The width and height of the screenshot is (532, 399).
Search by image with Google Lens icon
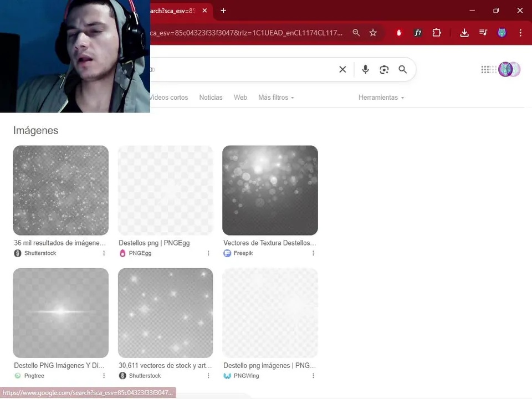pyautogui.click(x=384, y=70)
